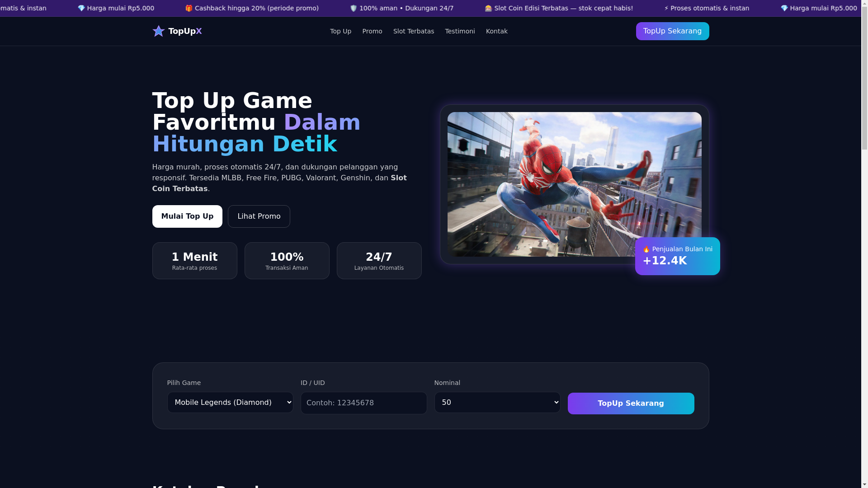This screenshot has width=868, height=488.
Task: Click the 'Hitungan Detik' gradient heading
Action: click(245, 144)
